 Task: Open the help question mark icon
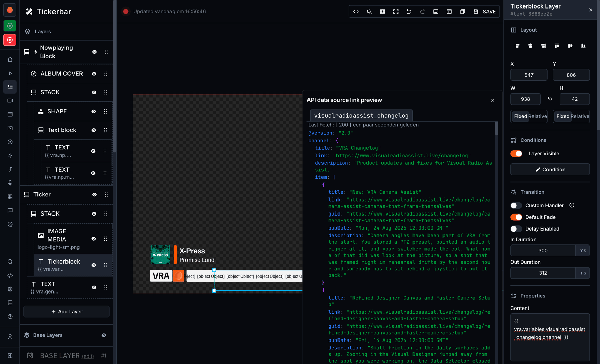pyautogui.click(x=10, y=317)
